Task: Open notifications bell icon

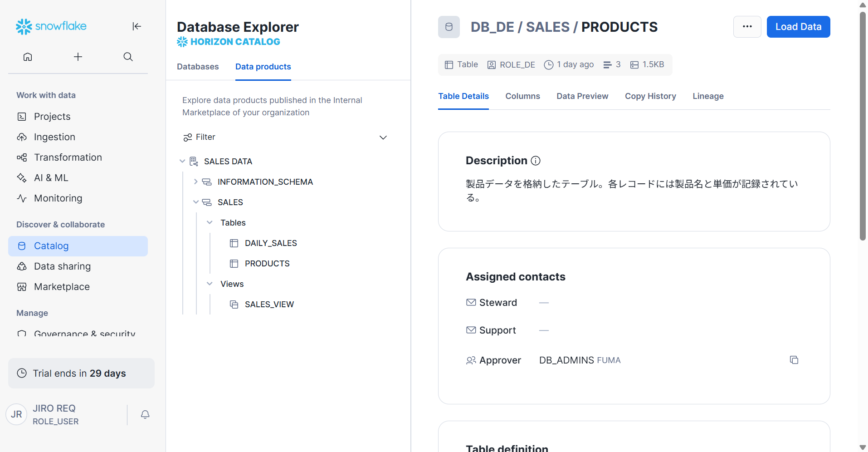Action: click(x=145, y=414)
